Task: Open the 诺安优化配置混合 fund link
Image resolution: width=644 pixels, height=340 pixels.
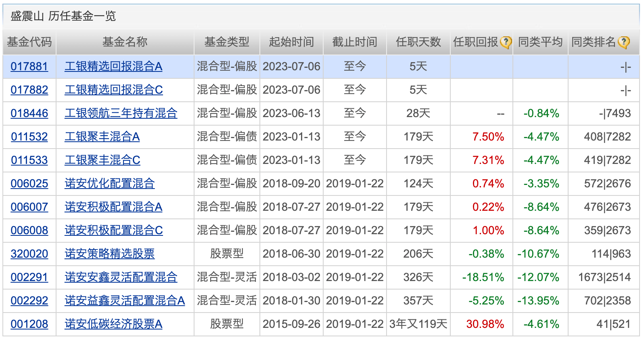Action: 110,184
